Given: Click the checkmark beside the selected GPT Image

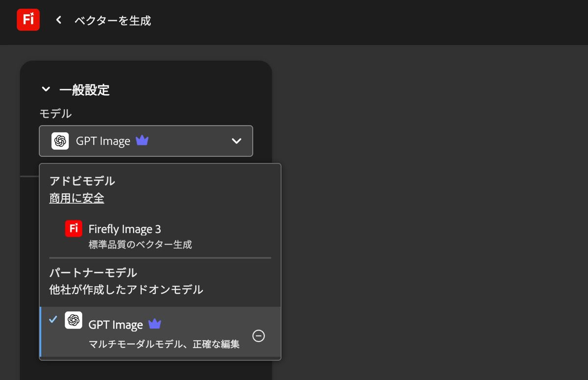Looking at the screenshot, I should [x=53, y=320].
